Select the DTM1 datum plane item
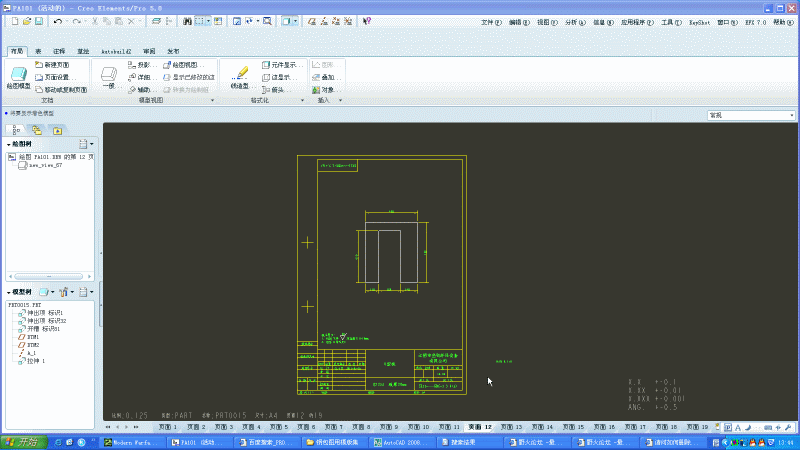Image resolution: width=800 pixels, height=450 pixels. point(29,337)
